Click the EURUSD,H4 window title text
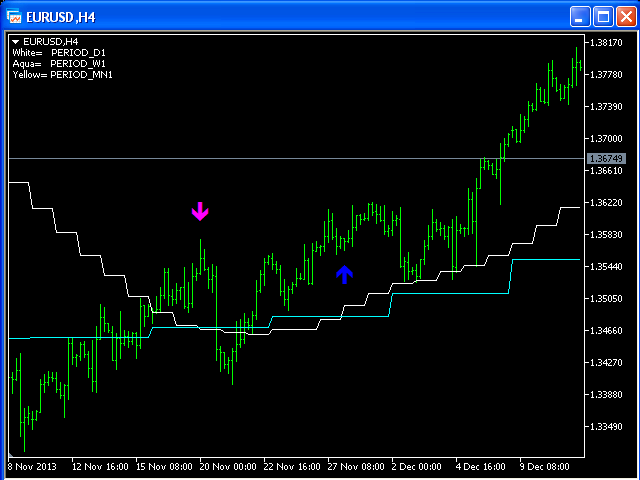The image size is (640, 480). (60, 16)
